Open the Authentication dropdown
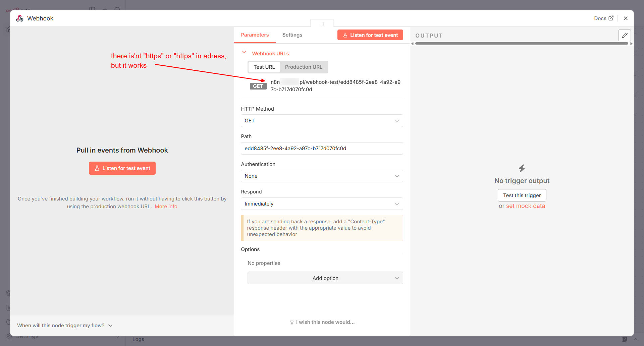644x346 pixels. pos(322,176)
